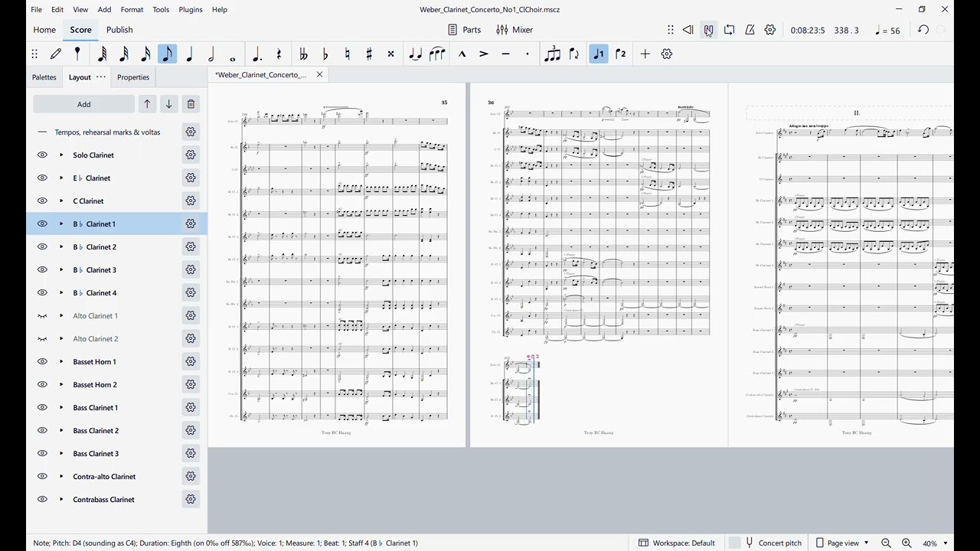Image resolution: width=980 pixels, height=551 pixels.
Task: Open the Parts dialog
Action: click(465, 30)
